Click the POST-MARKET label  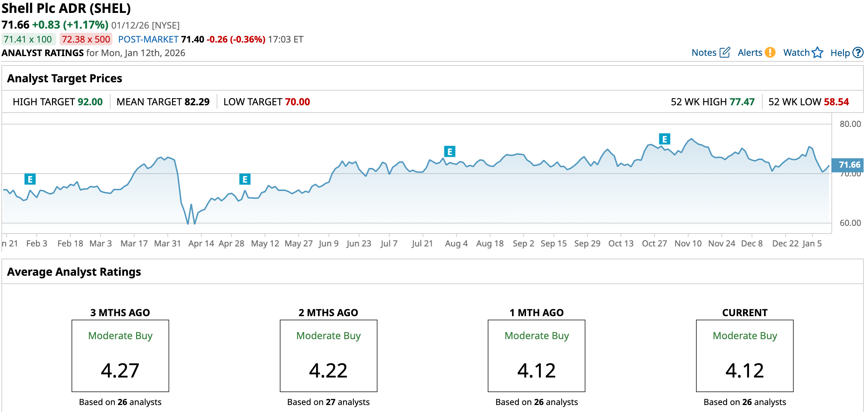click(x=148, y=39)
